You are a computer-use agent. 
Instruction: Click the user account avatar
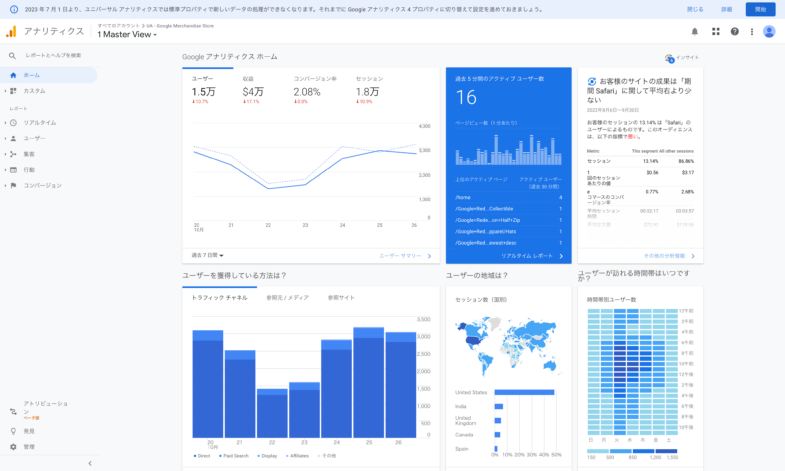769,31
